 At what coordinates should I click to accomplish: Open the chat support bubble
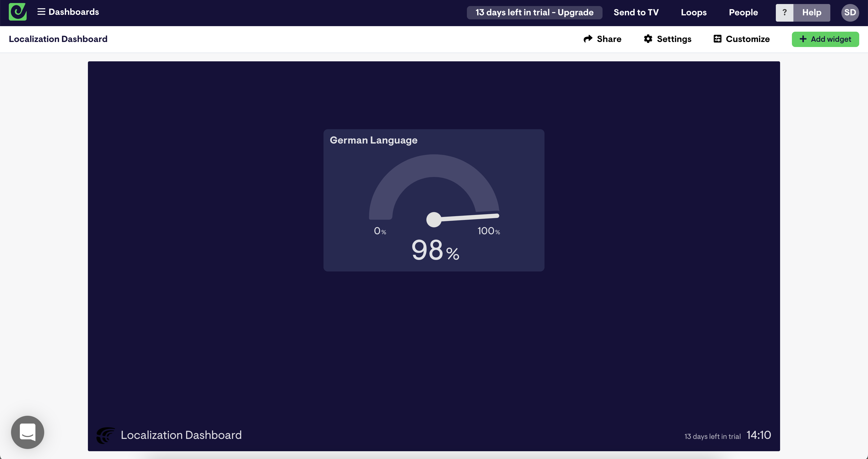[28, 432]
